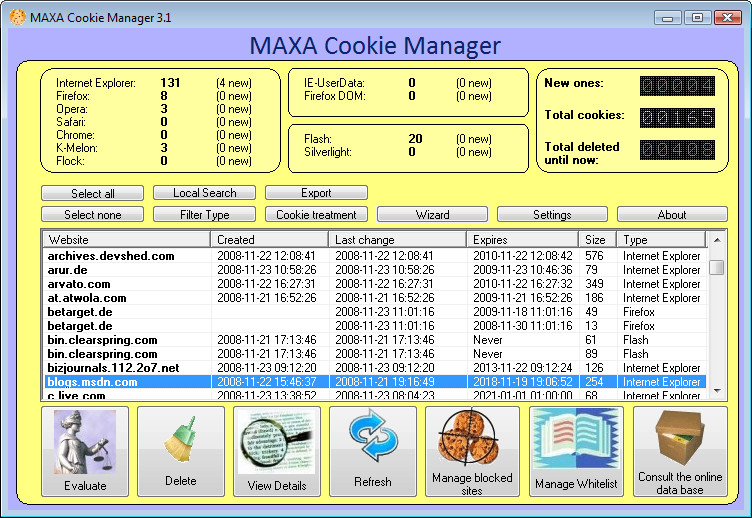752x518 pixels.
Task: Minimize the MAXA Cookie Manager window
Action: coord(667,18)
